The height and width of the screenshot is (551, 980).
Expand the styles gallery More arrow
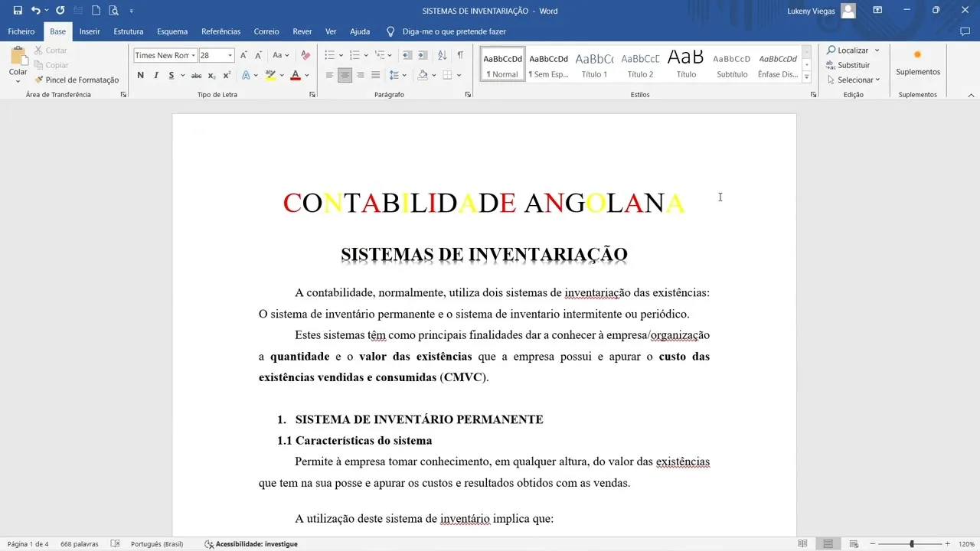[806, 77]
